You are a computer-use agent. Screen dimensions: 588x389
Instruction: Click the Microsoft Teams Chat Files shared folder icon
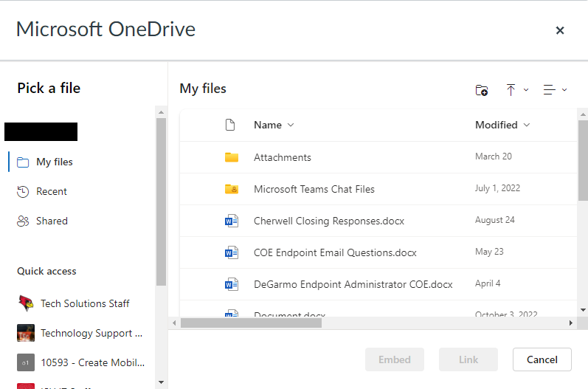point(232,189)
